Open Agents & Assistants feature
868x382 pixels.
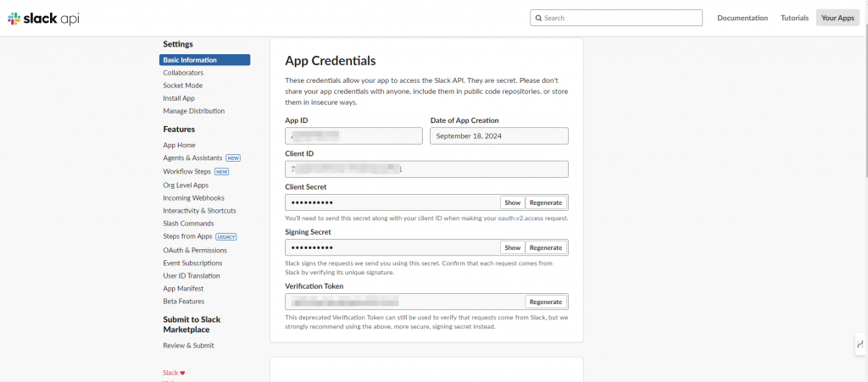pyautogui.click(x=192, y=158)
